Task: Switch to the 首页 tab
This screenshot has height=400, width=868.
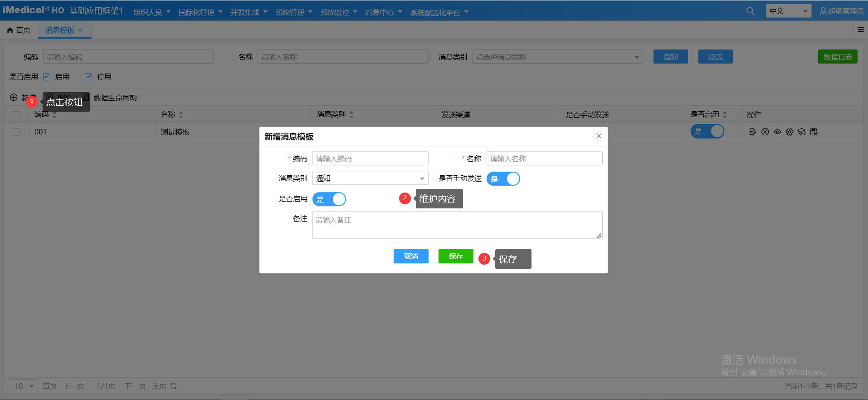Action: click(x=19, y=30)
